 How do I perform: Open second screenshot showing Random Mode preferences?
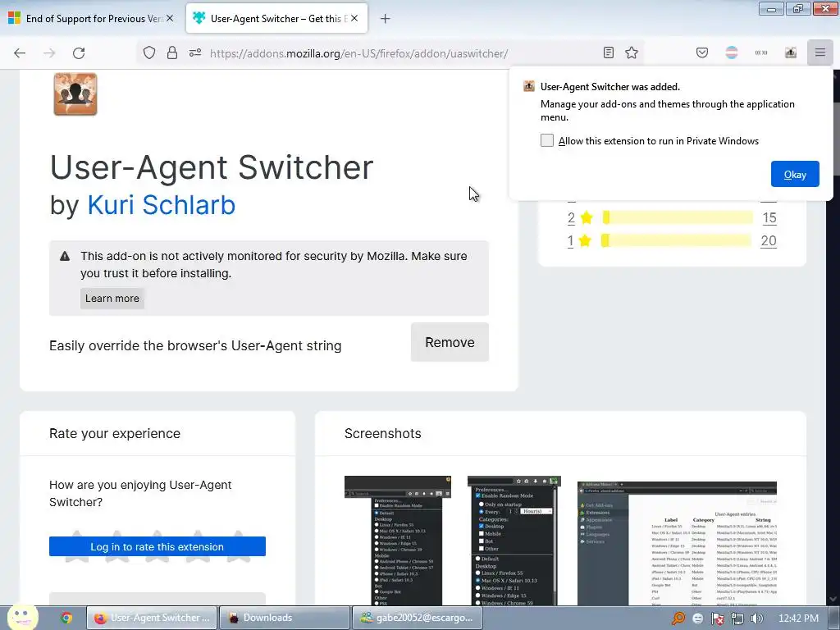click(514, 541)
